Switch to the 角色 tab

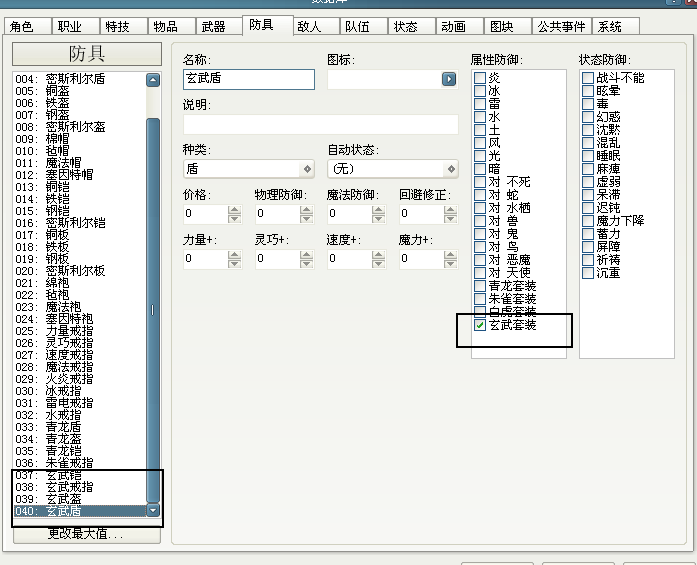pyautogui.click(x=28, y=26)
